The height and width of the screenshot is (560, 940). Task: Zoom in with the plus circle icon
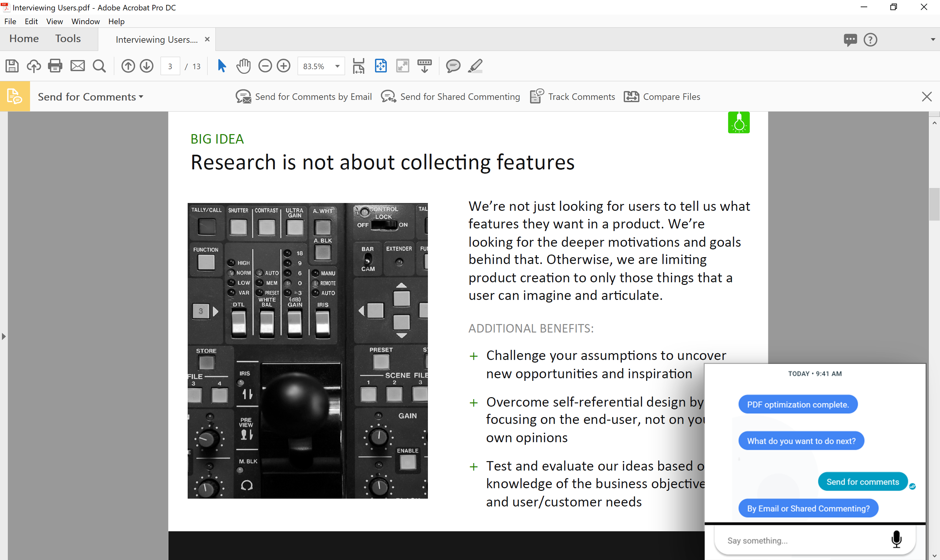click(283, 66)
